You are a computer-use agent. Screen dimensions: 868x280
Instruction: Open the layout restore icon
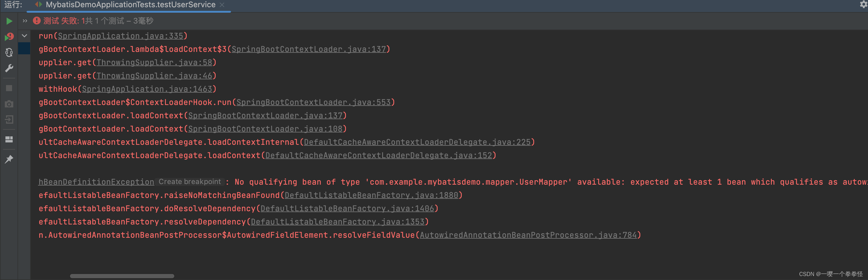9,139
